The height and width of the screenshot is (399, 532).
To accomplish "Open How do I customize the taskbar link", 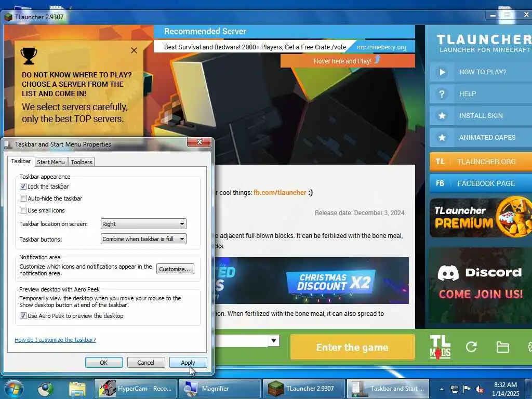I will tap(55, 340).
